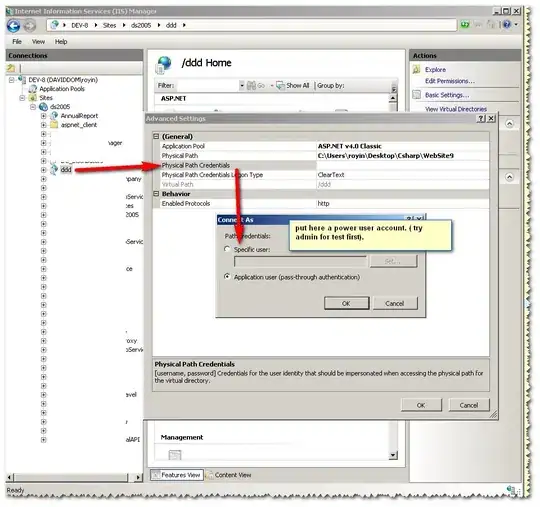Click the Set... button
This screenshot has width=540, height=507.
point(393,262)
